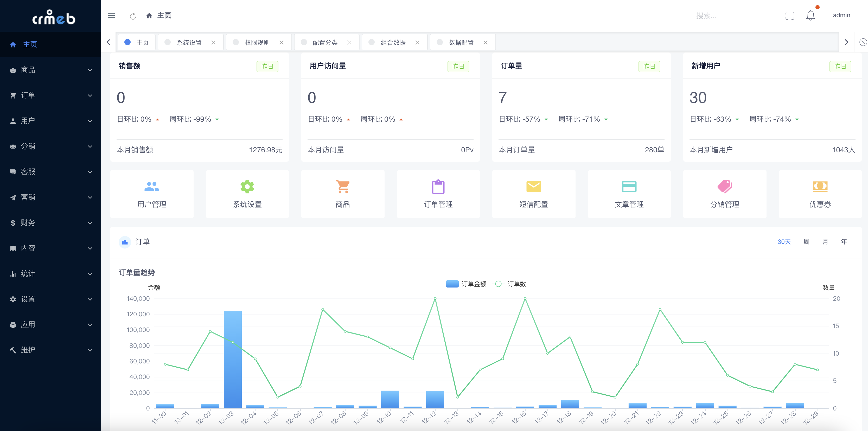Screen dimensions: 868x431
Task: Click the 主页 home sidebar item
Action: coord(50,44)
